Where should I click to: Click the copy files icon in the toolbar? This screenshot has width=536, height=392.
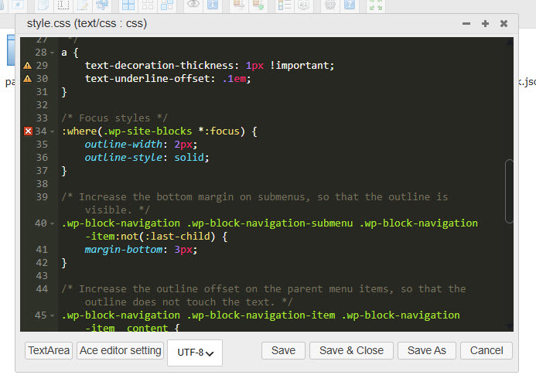pyautogui.click(x=43, y=5)
